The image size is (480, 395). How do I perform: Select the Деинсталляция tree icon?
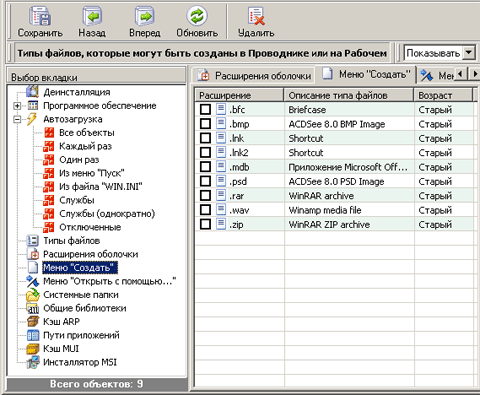pyautogui.click(x=32, y=92)
